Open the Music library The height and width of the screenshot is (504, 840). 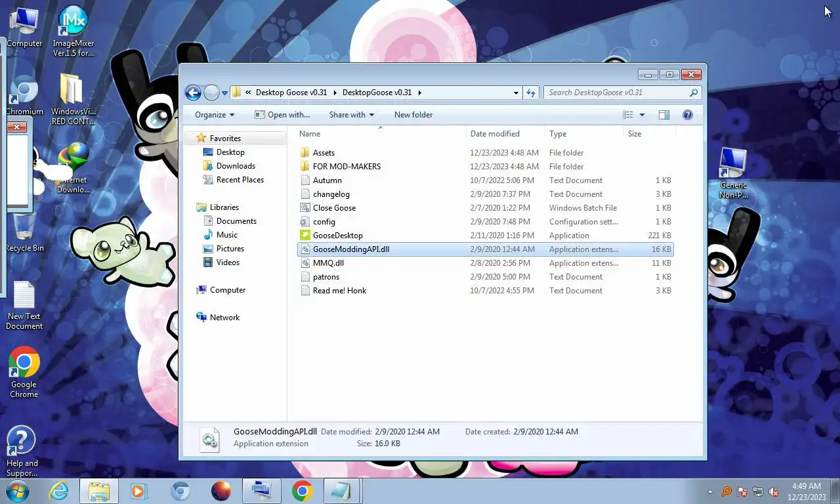pos(227,235)
